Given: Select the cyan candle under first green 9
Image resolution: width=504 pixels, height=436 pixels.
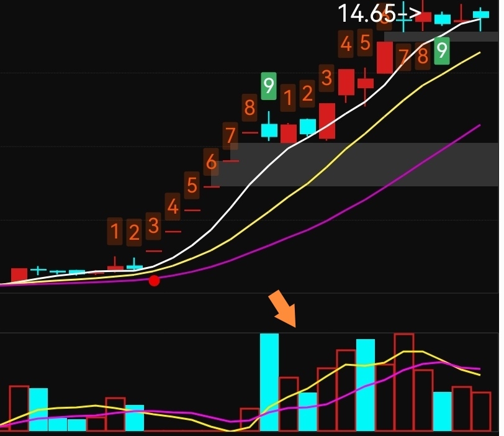Looking at the screenshot, I should click(x=269, y=130).
